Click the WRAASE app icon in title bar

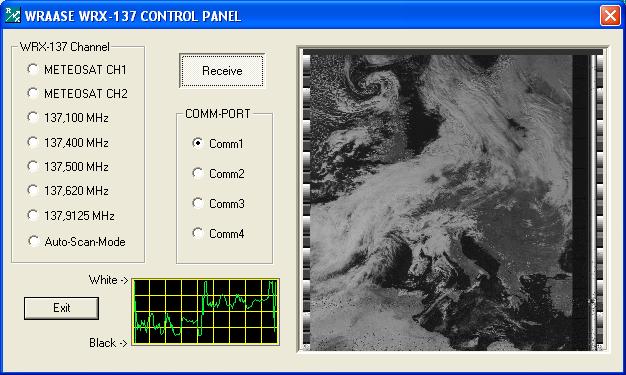tap(12, 16)
